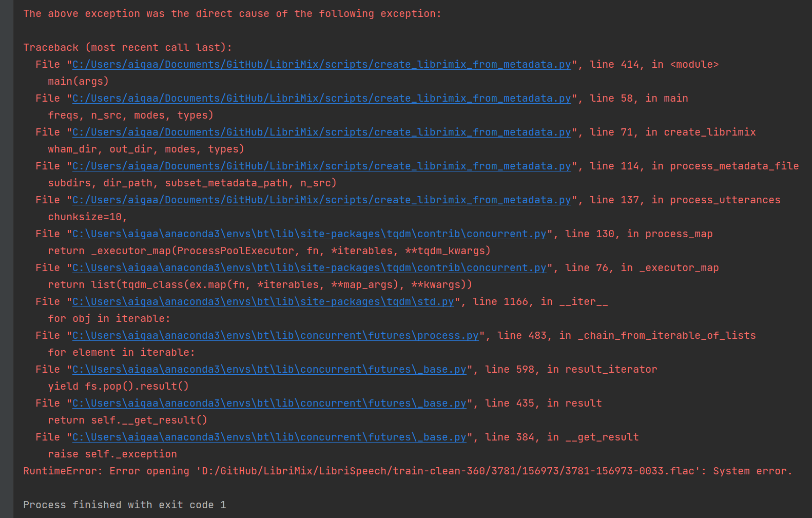This screenshot has width=812, height=518.
Task: Click the 'The above exception was the direct cause' line
Action: coord(232,14)
